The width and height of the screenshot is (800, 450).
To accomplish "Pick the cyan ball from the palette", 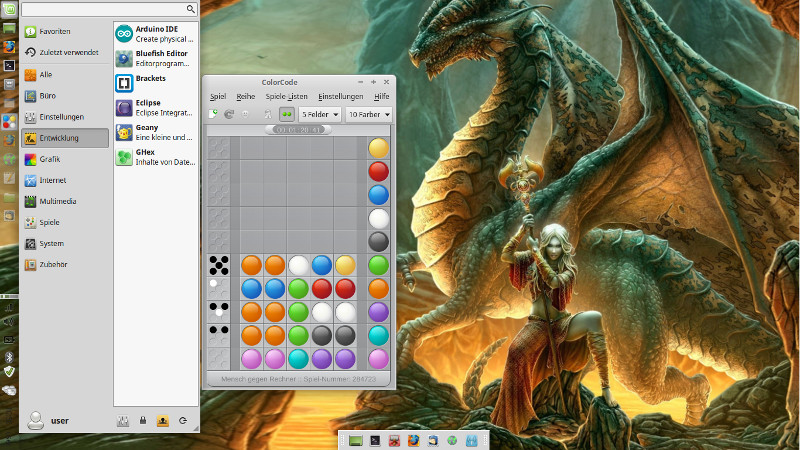I will pos(379,336).
